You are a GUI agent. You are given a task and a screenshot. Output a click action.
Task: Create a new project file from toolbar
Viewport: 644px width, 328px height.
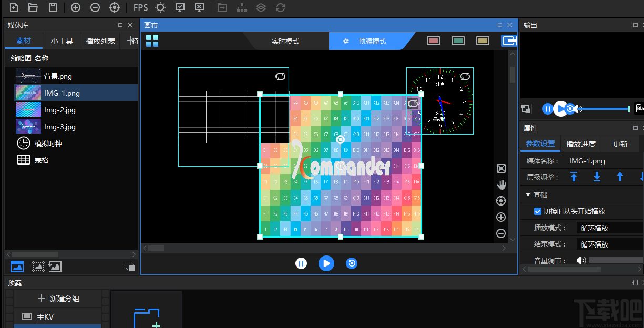click(14, 7)
